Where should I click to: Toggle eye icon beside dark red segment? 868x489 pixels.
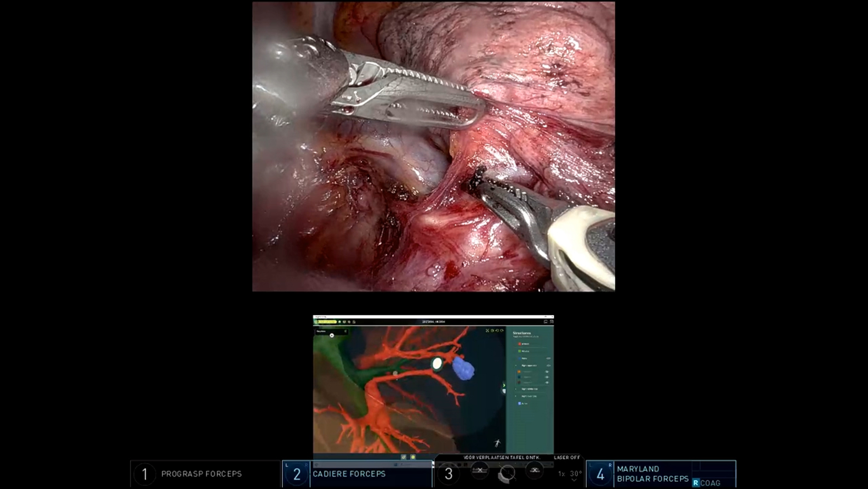[547, 383]
